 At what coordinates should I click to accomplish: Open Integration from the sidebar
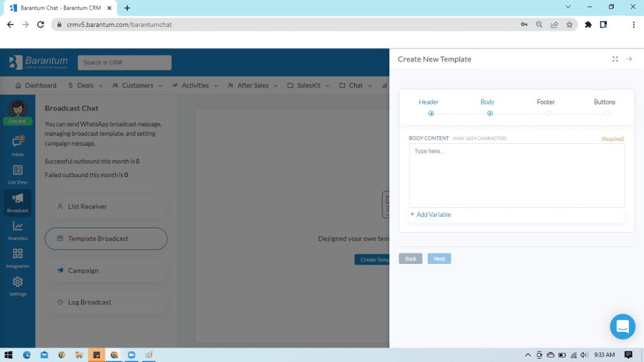17,255
